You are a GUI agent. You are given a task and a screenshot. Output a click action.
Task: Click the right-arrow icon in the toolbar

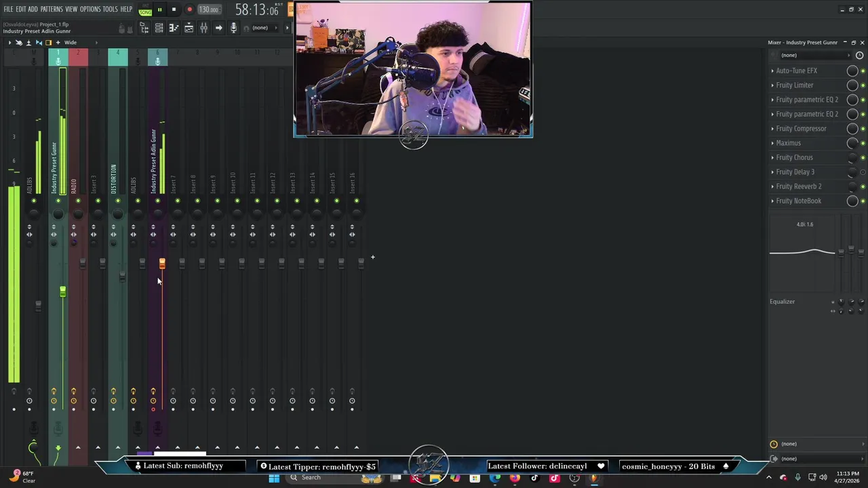click(x=218, y=28)
